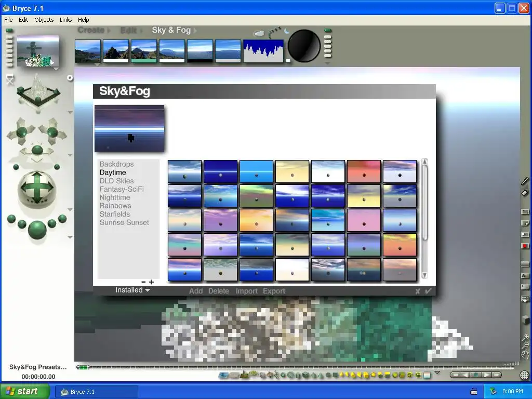The width and height of the screenshot is (532, 399).
Task: Switch to the Create palette tab
Action: [x=91, y=30]
